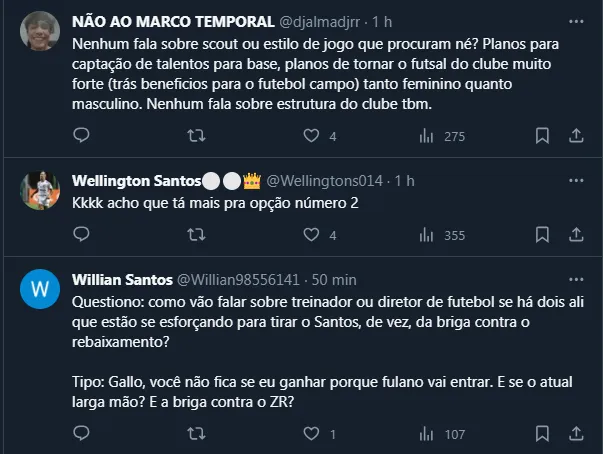
Task: Reply to Willian Santos' tweet
Action: click(82, 434)
